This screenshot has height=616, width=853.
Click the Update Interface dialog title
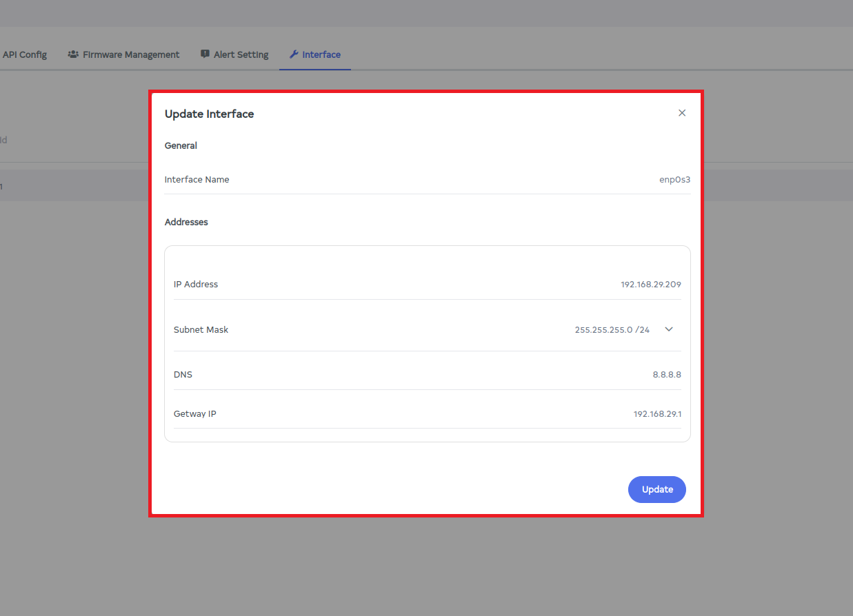pyautogui.click(x=209, y=114)
